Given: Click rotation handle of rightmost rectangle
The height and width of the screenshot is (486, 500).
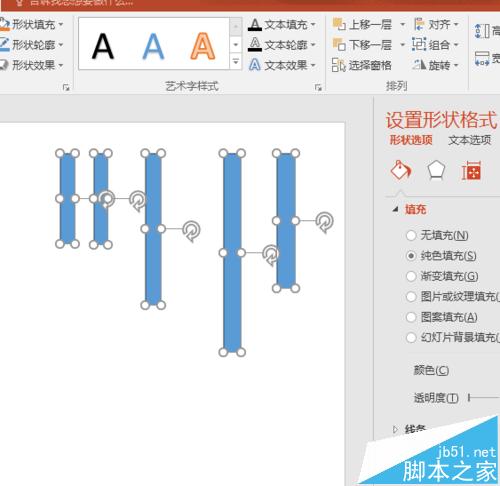Looking at the screenshot, I should pyautogui.click(x=324, y=222).
